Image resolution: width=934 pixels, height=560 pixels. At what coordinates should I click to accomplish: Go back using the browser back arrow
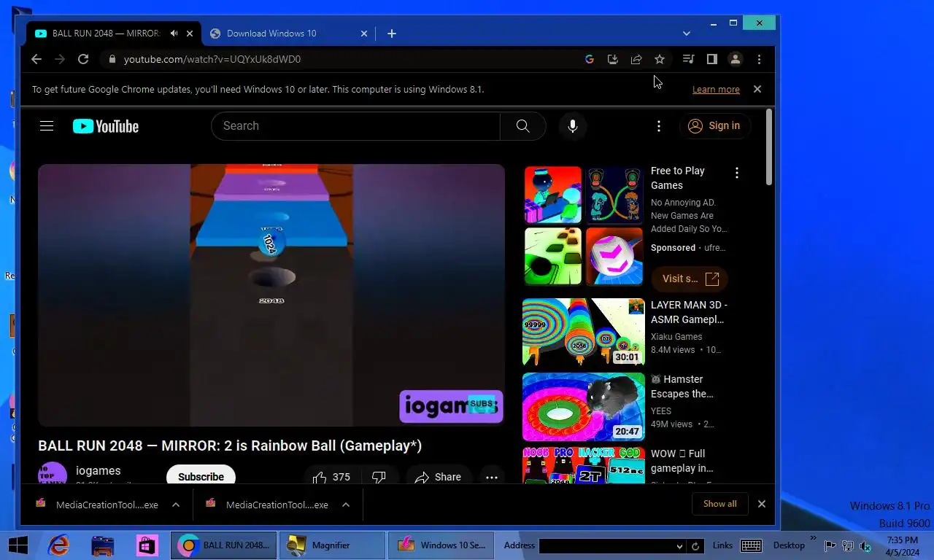[x=36, y=59]
